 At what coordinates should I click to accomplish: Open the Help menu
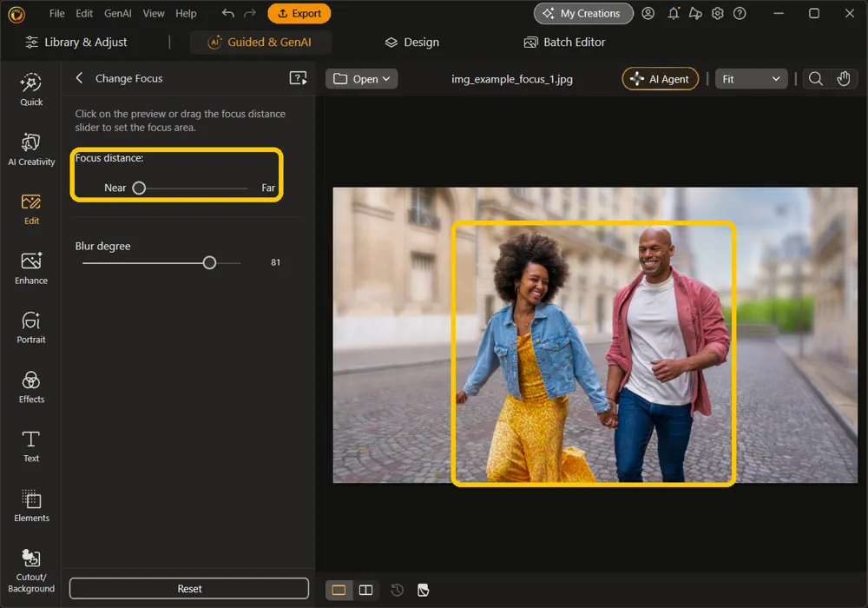coord(186,13)
